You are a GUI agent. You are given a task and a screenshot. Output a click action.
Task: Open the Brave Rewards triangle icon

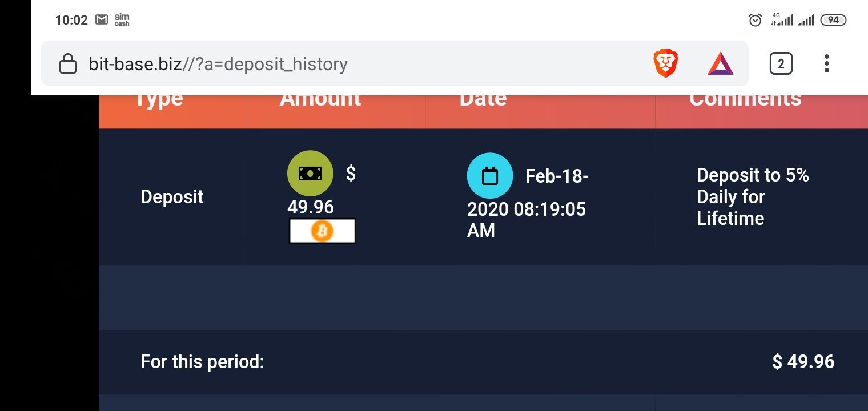(x=720, y=63)
